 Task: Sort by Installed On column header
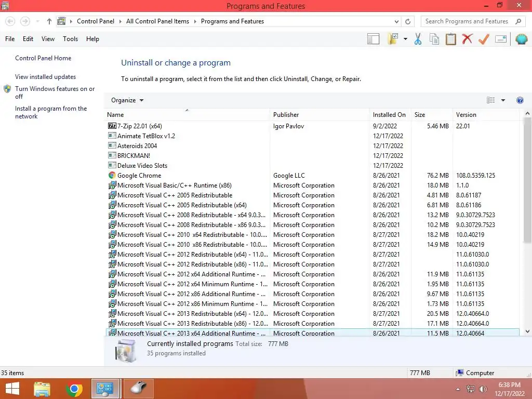[390, 115]
